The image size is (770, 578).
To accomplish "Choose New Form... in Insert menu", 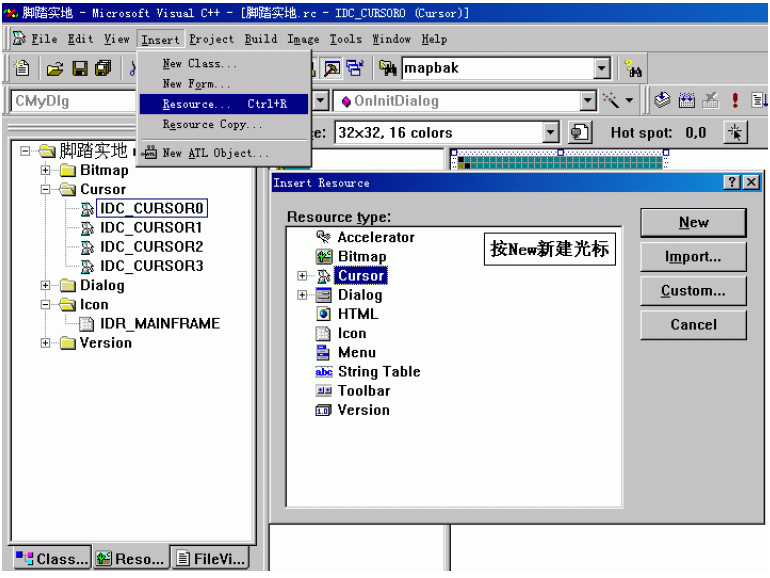I will (x=224, y=84).
